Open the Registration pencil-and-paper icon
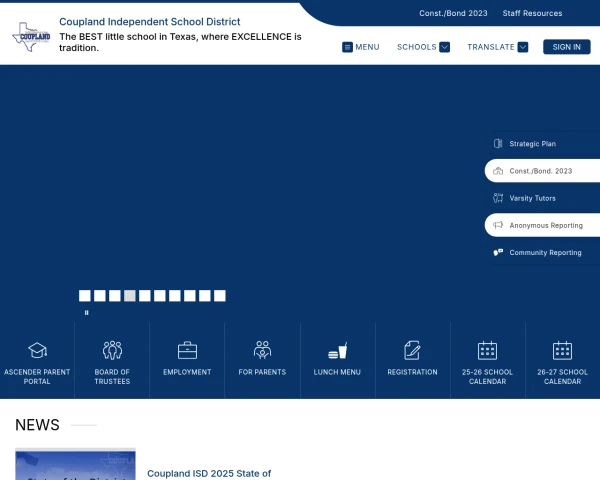Viewport: 600px width, 480px height. pyautogui.click(x=412, y=350)
